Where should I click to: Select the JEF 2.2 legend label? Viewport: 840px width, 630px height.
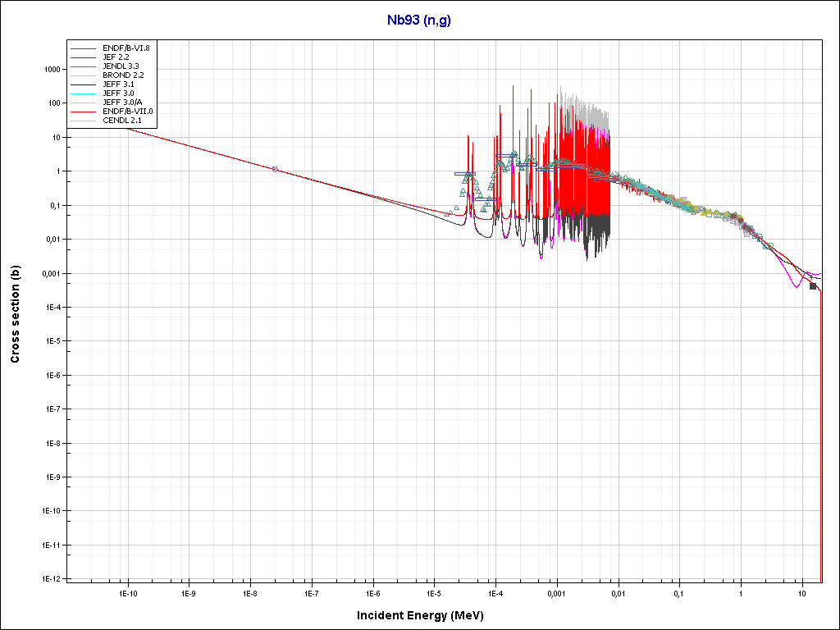116,57
